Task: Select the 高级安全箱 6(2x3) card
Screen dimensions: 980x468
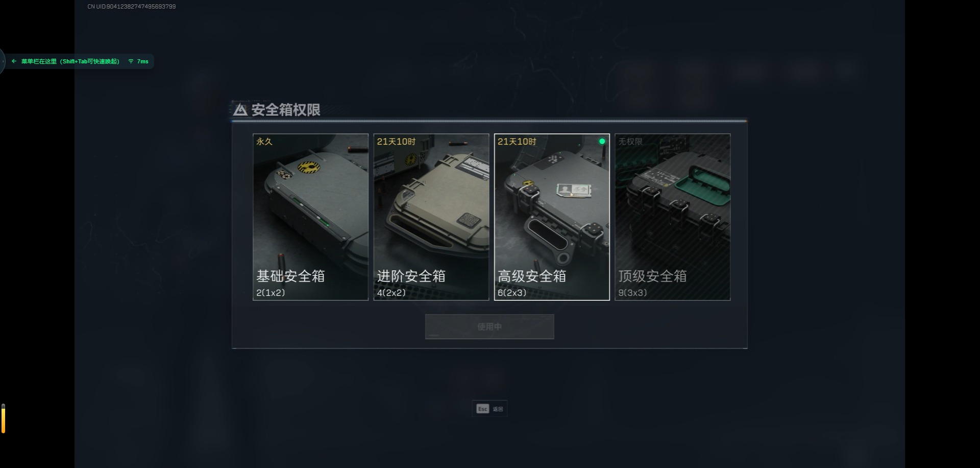Action: (552, 217)
